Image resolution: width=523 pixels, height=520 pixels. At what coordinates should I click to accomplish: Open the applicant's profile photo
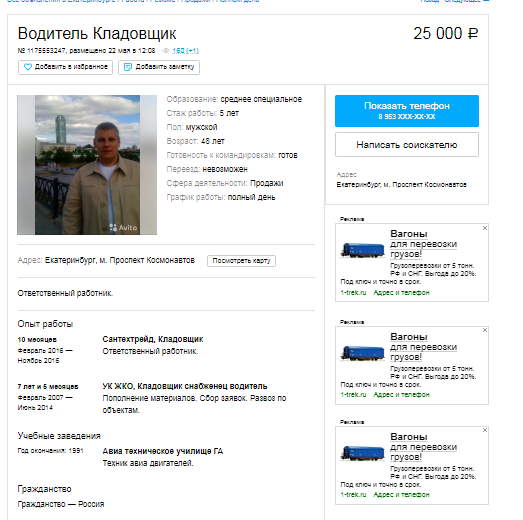87,165
